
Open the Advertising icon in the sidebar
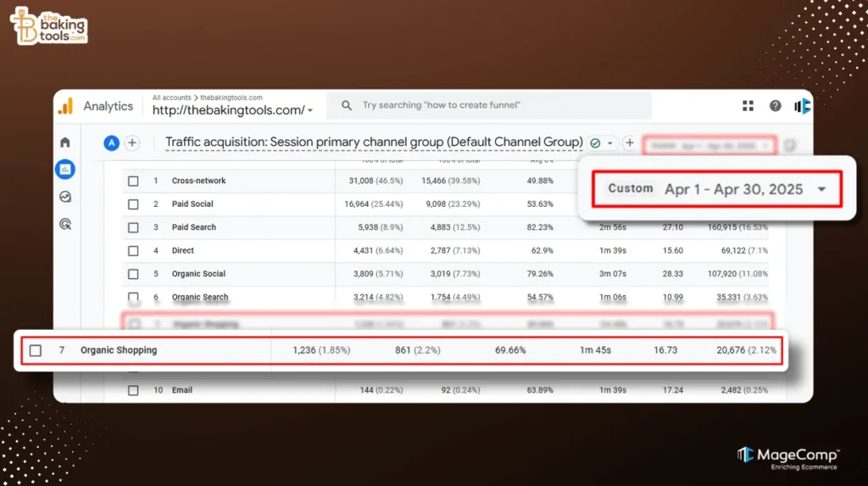(x=65, y=224)
